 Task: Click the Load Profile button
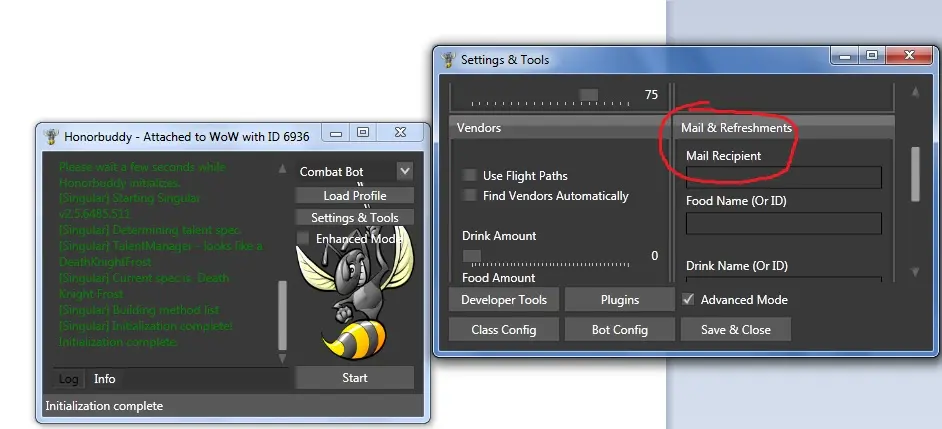[x=354, y=196]
